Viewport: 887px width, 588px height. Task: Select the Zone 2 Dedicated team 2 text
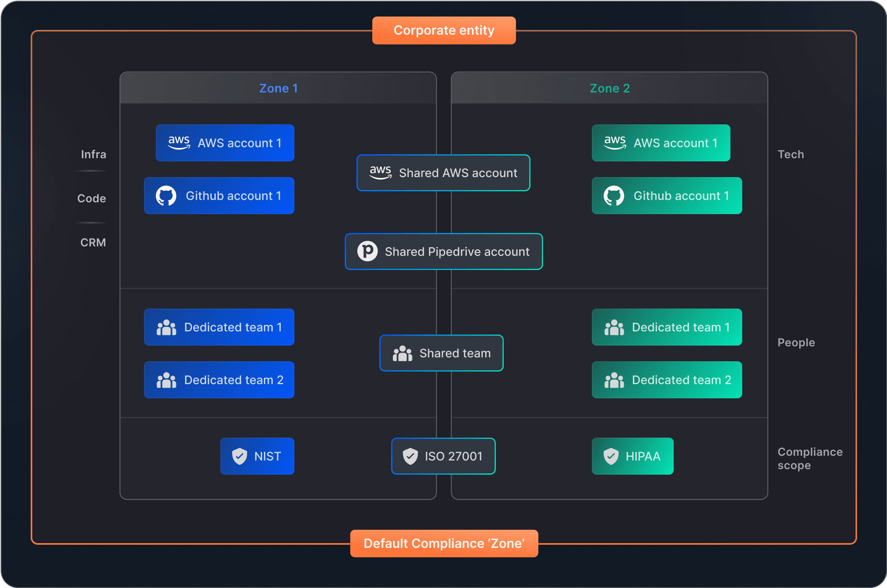click(682, 380)
